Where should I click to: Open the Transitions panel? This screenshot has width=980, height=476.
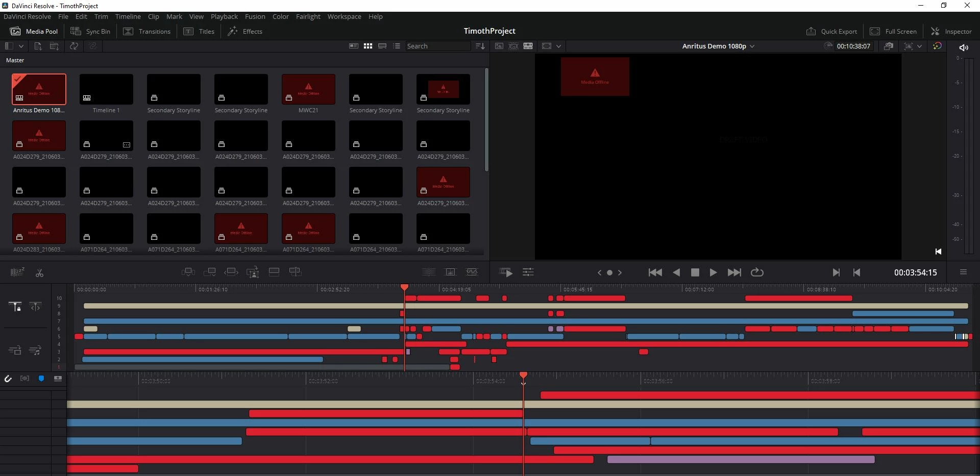click(147, 31)
